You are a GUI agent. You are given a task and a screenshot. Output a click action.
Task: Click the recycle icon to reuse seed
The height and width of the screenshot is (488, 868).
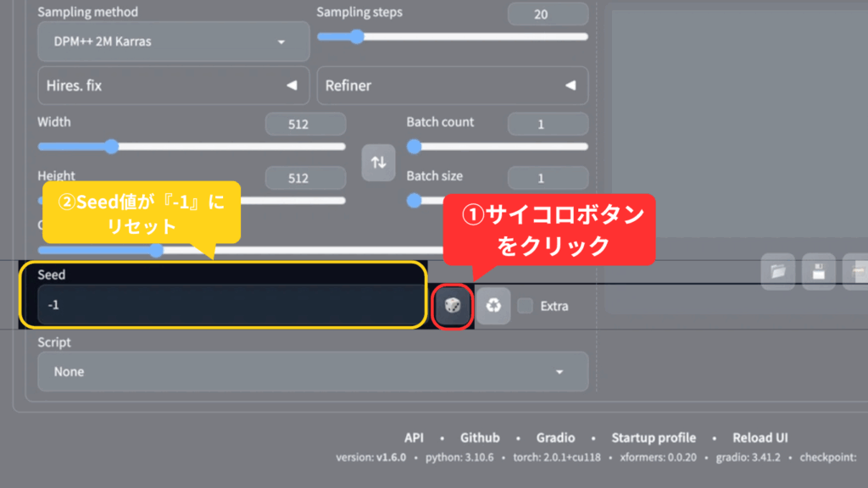[493, 305]
